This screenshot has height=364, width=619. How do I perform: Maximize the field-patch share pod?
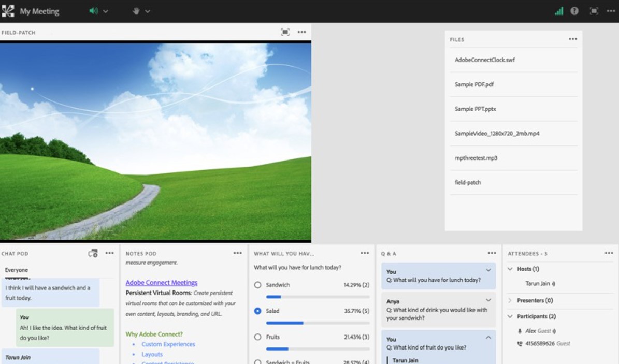coord(285,32)
